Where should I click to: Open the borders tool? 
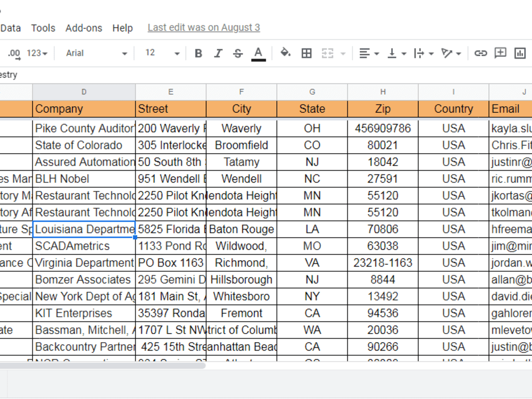306,53
